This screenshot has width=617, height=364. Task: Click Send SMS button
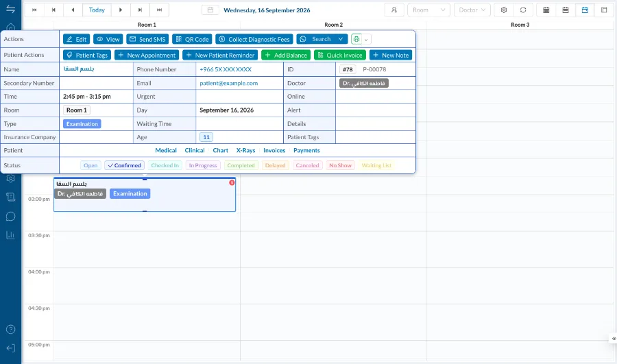(147, 39)
